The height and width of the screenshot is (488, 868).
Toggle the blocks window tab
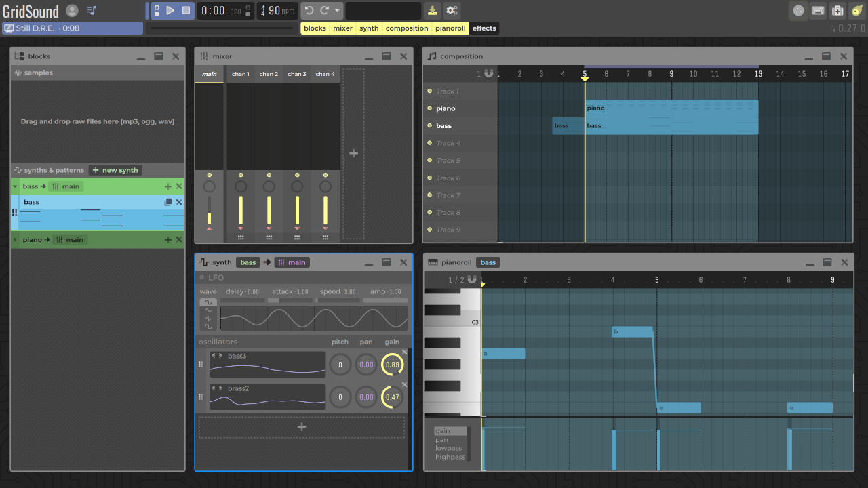[315, 28]
